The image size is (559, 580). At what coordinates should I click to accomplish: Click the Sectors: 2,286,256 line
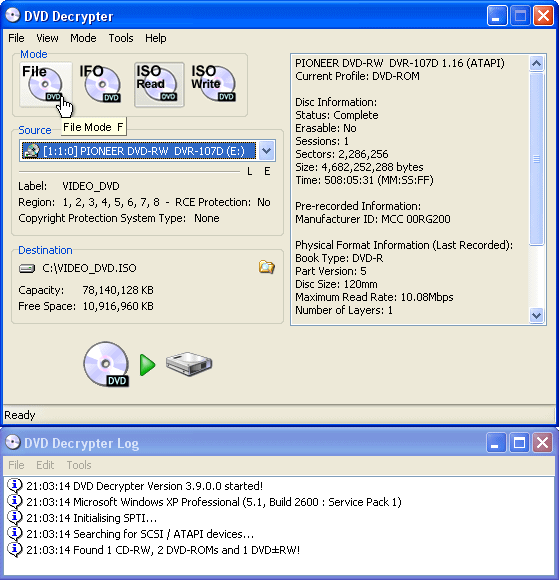tap(341, 154)
